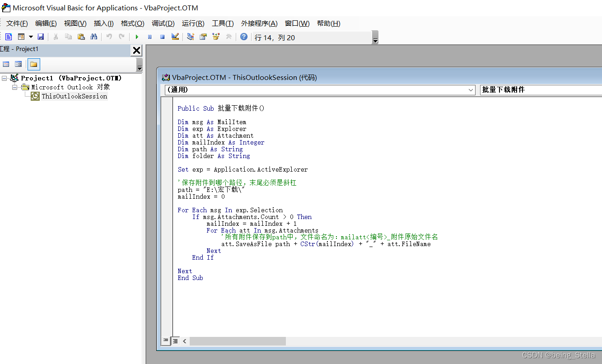Click the line 'Public Sub 批量下载附件()'

pyautogui.click(x=221, y=108)
